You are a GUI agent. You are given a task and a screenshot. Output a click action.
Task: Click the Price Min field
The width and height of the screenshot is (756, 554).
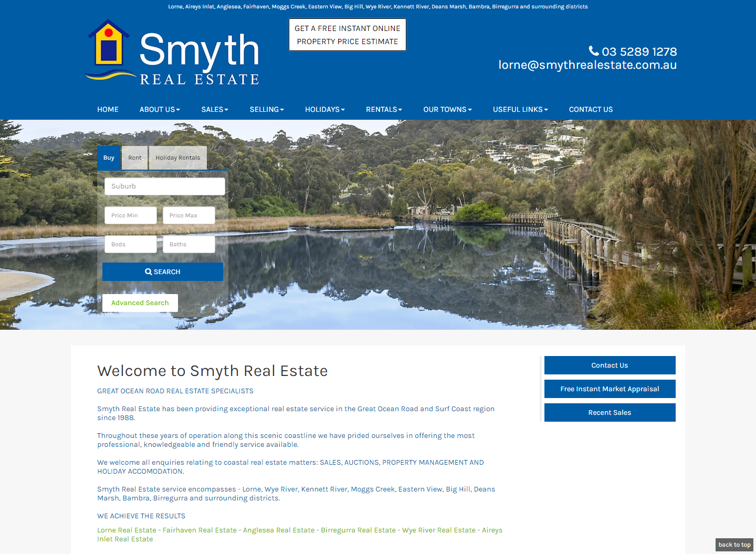pos(131,215)
